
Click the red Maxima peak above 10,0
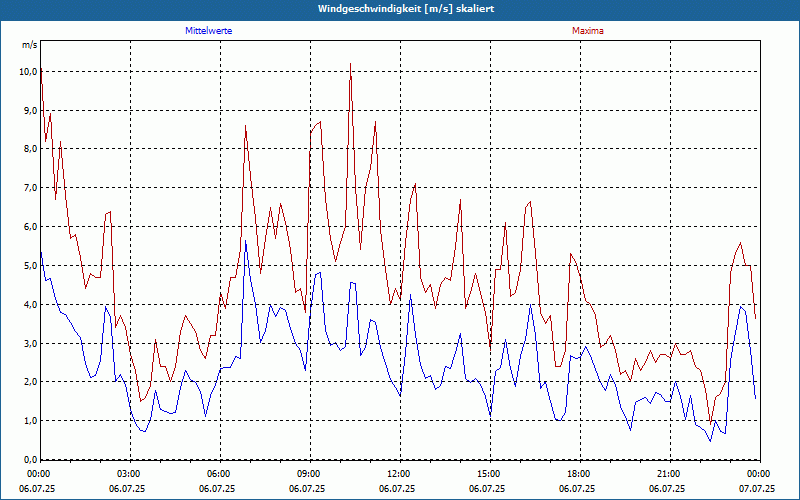click(x=351, y=64)
